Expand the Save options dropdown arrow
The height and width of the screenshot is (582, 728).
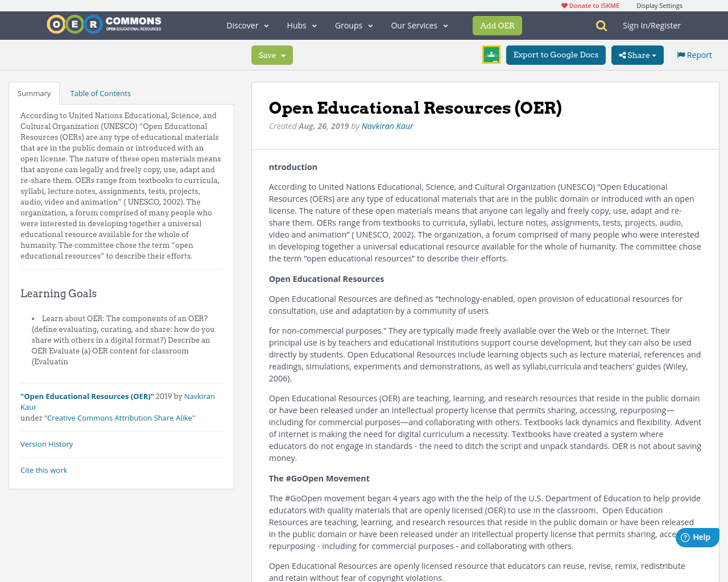click(283, 55)
